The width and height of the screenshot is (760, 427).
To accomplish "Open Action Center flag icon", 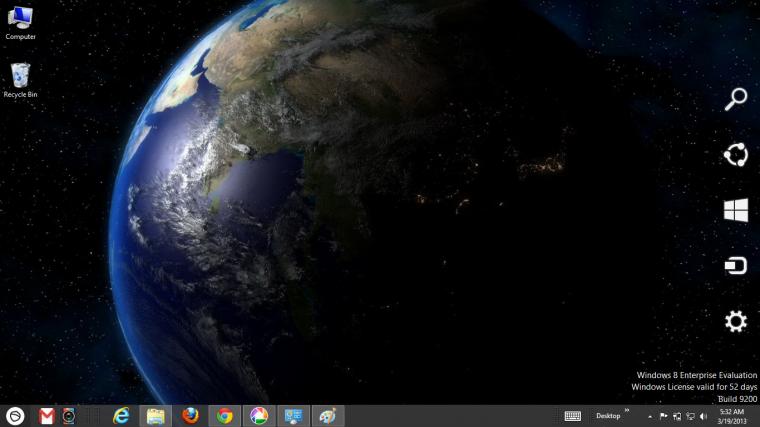I will click(664, 416).
